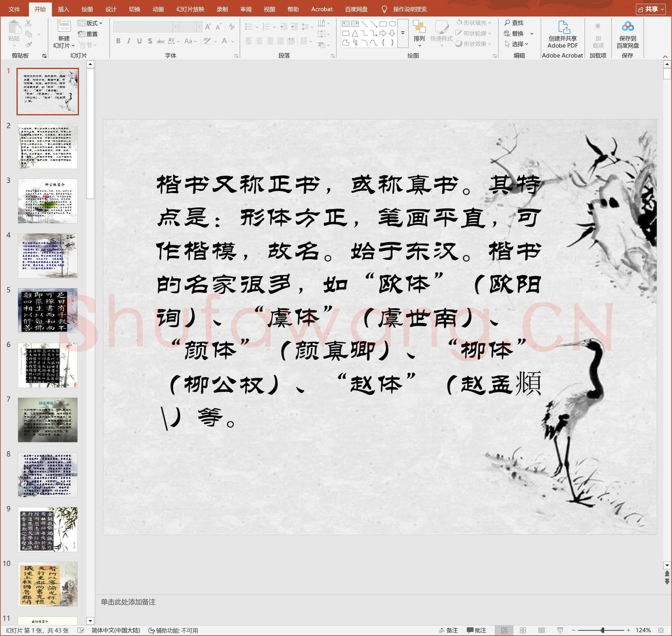The height and width of the screenshot is (636, 672).
Task: Toggle normal view in status bar
Action: [504, 630]
